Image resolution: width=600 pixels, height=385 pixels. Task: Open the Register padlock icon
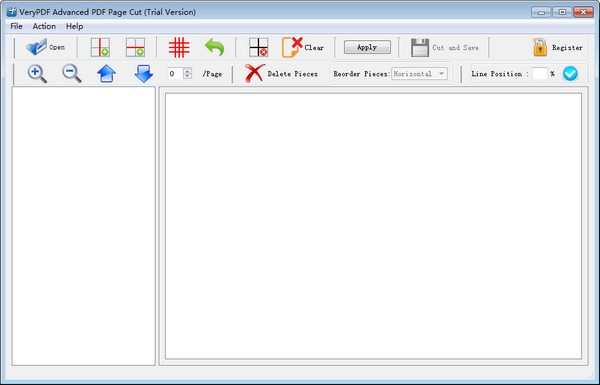(540, 47)
